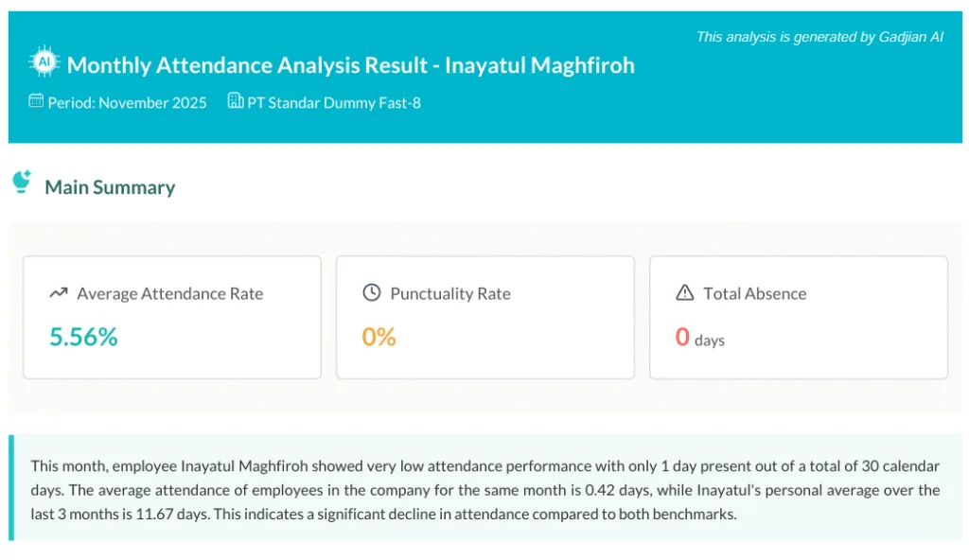Click the building icon beside company name
Screen dimensions: 969x560
coord(236,101)
